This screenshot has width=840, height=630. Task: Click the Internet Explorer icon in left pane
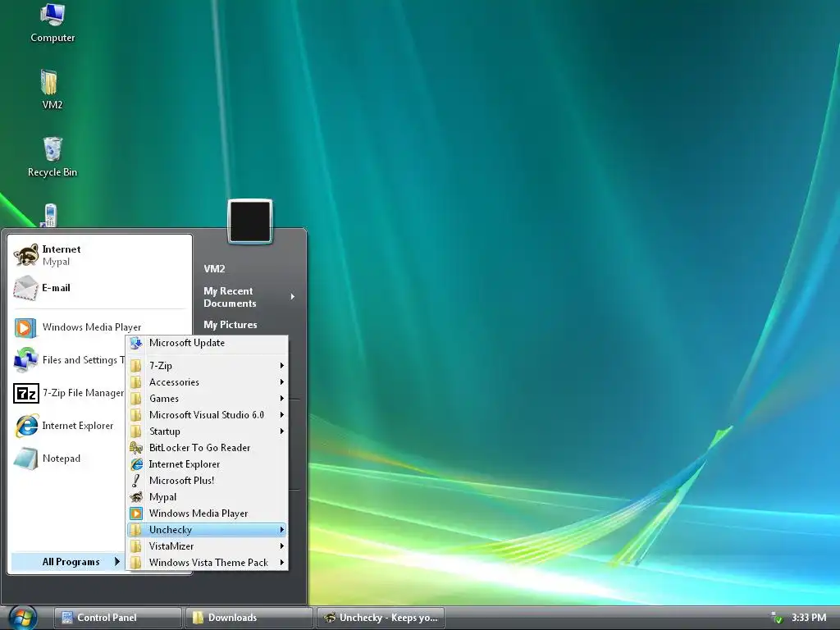tap(26, 426)
